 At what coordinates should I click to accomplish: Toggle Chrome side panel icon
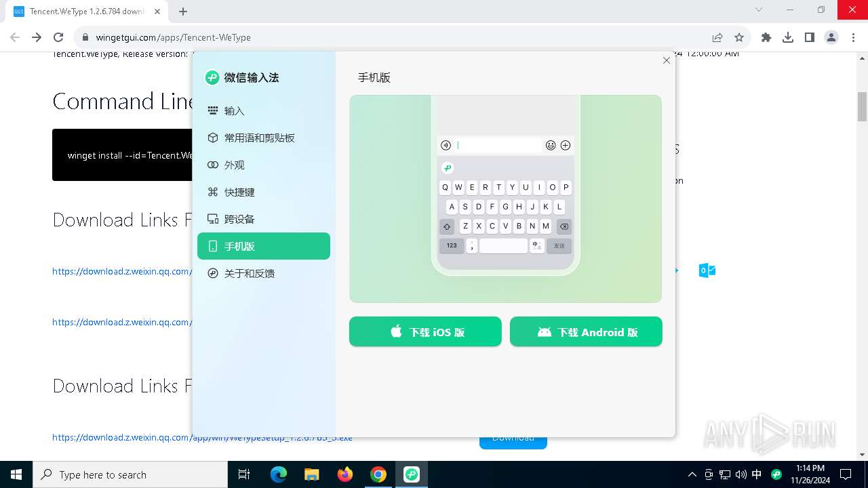tap(810, 37)
